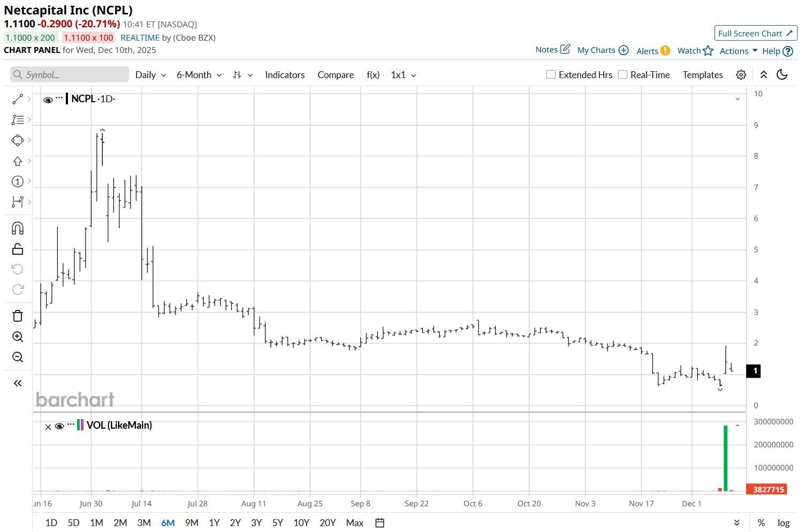The height and width of the screenshot is (532, 805).
Task: Select the trend line drawing tool
Action: (x=18, y=100)
